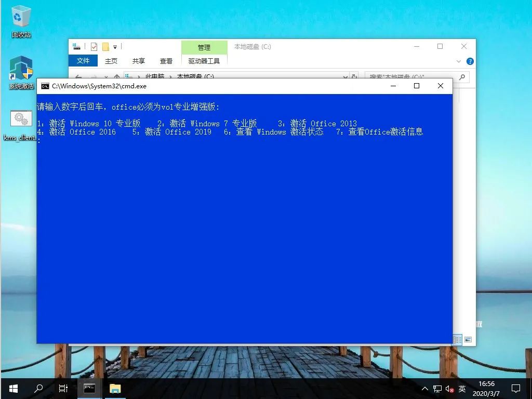532x399 pixels.
Task: Click text '6: 查看 Windows 激活状态'
Action: coord(274,131)
